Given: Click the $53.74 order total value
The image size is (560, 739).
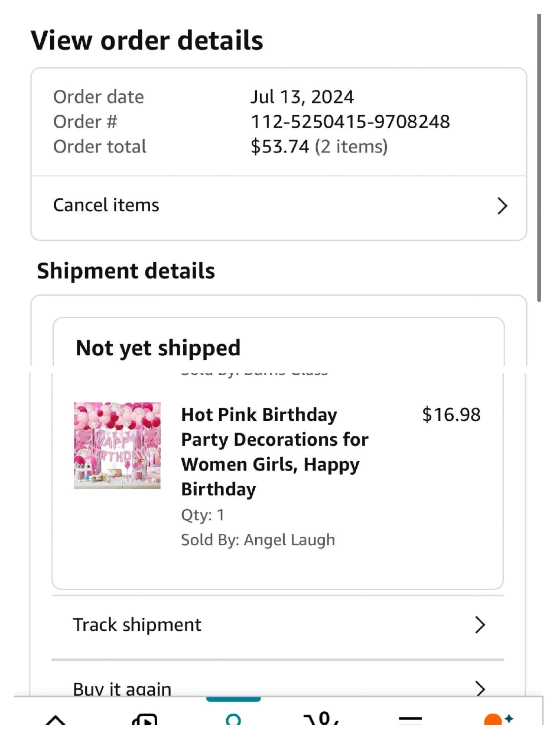Looking at the screenshot, I should point(280,147).
